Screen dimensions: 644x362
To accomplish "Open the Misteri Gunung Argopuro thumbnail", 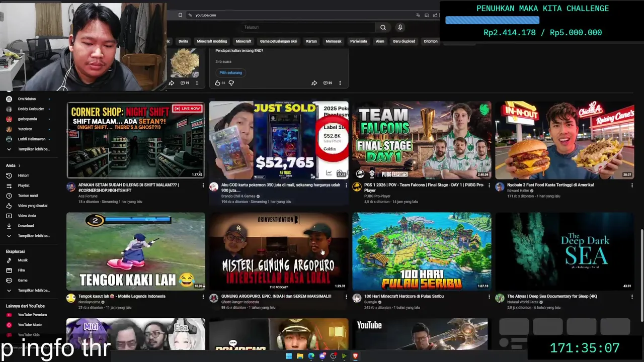I will pos(279,251).
